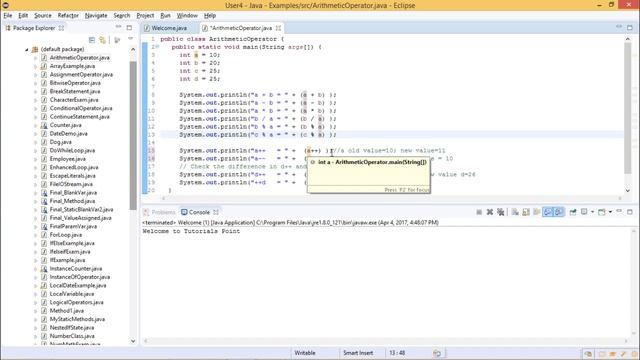Image resolution: width=640 pixels, height=360 pixels.
Task: Close the Console view tab
Action: (x=216, y=212)
